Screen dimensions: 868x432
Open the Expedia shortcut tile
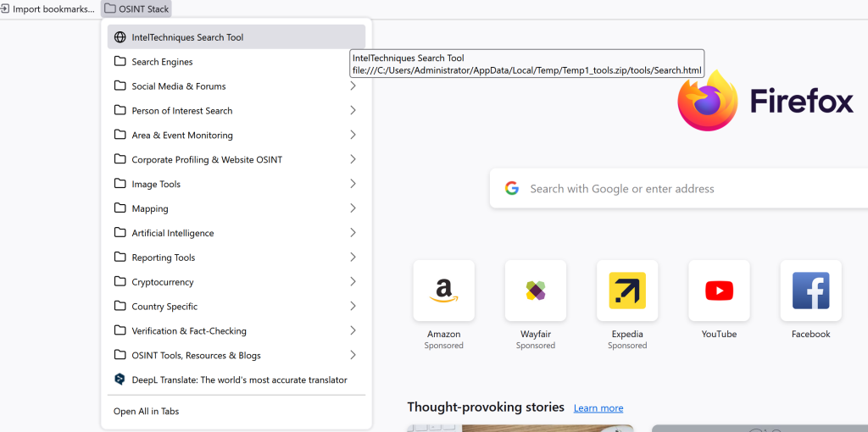pyautogui.click(x=627, y=291)
